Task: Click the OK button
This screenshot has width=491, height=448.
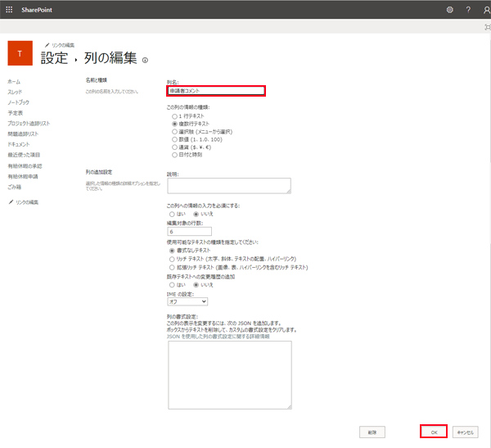Action: [434, 432]
